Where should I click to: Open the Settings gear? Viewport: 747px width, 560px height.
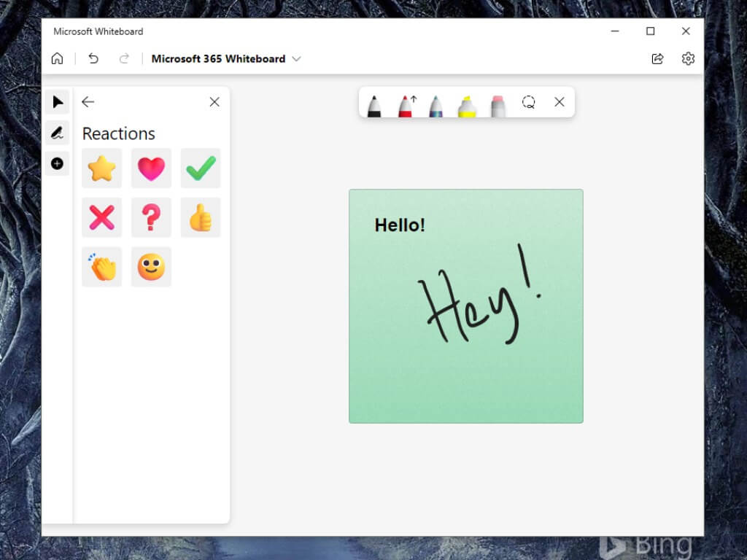click(x=688, y=58)
